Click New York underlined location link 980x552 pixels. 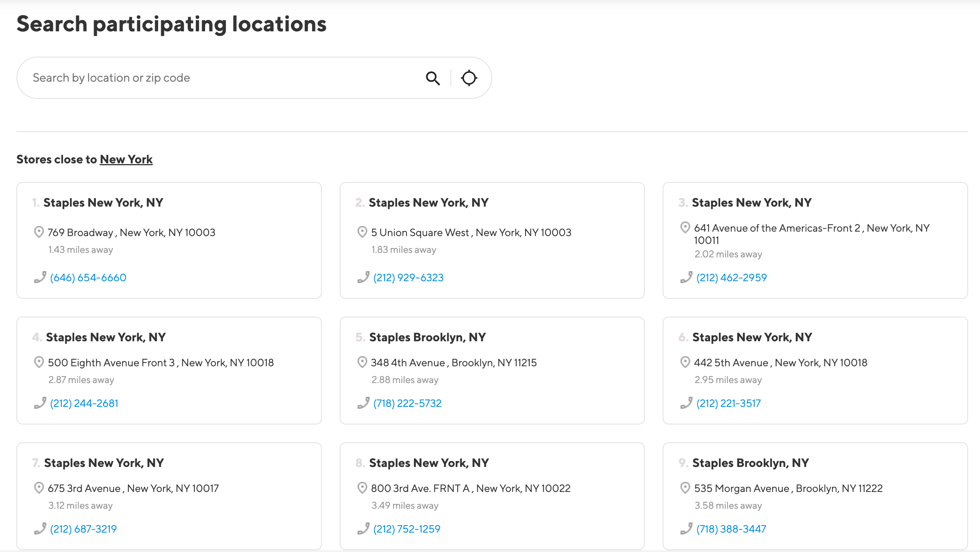(x=126, y=160)
